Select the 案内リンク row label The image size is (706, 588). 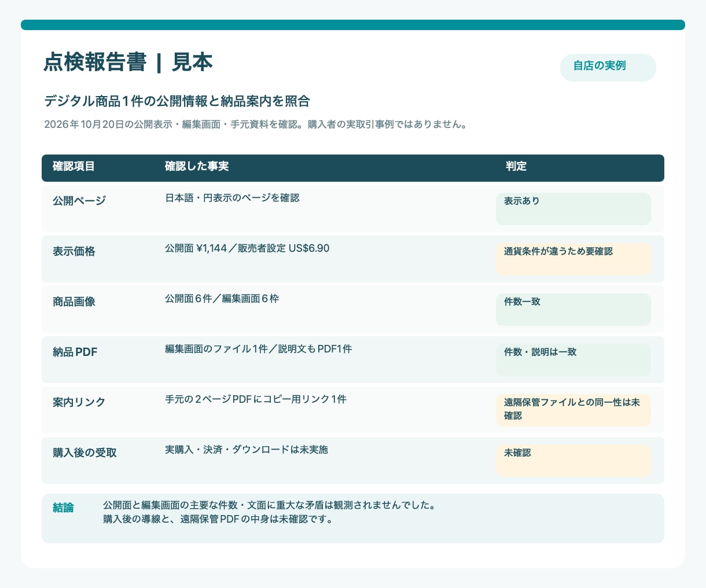[79, 402]
